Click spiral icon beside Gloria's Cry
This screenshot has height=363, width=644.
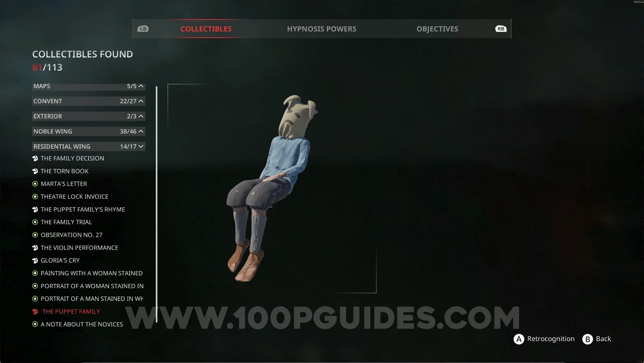point(35,260)
